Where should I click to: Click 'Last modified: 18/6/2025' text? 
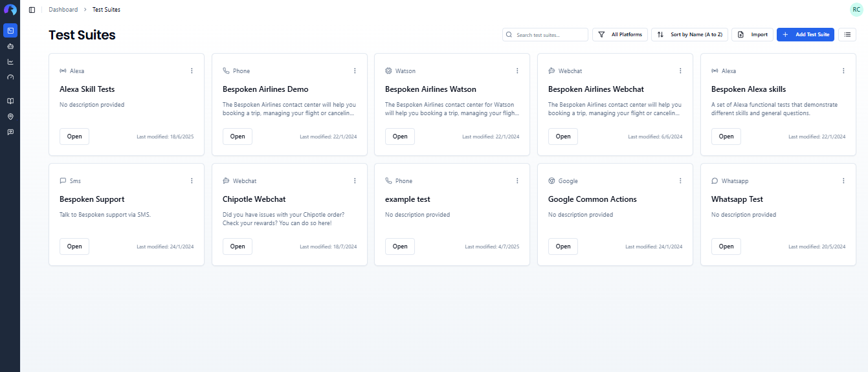(165, 137)
